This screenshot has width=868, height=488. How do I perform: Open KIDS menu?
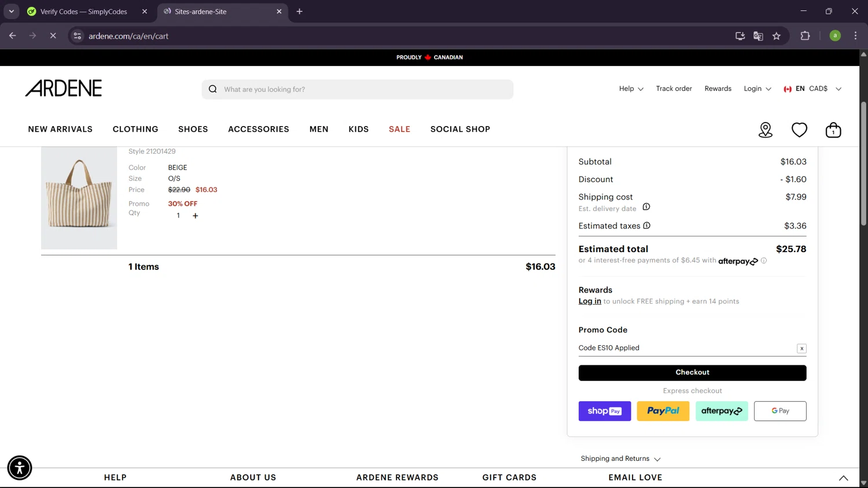pos(359,129)
